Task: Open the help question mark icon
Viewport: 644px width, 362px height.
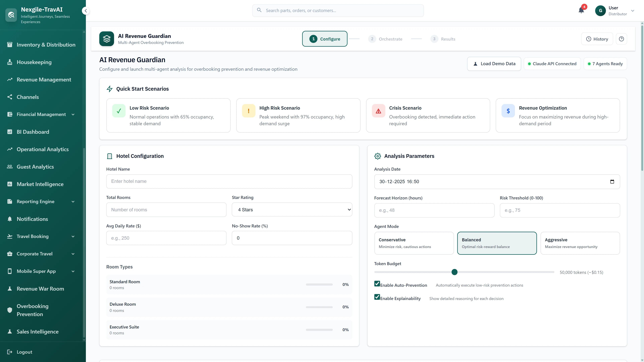Action: [622, 39]
